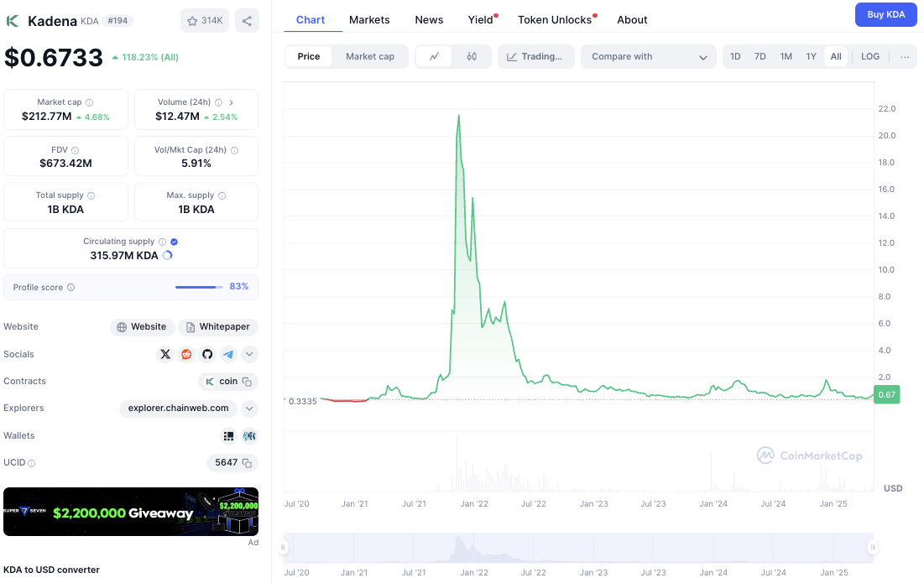
Task: Show info tooltip for FDV
Action: click(75, 150)
